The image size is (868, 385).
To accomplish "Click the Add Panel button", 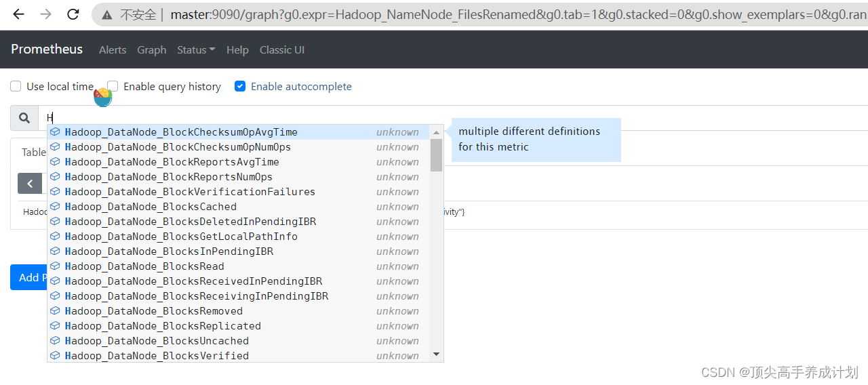I will [28, 277].
